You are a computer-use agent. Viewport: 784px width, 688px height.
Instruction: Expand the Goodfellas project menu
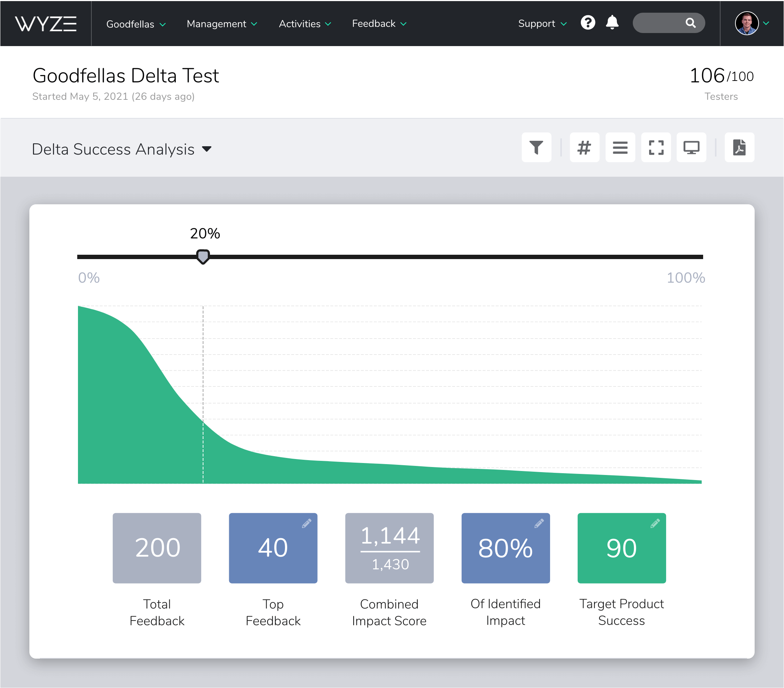point(136,24)
